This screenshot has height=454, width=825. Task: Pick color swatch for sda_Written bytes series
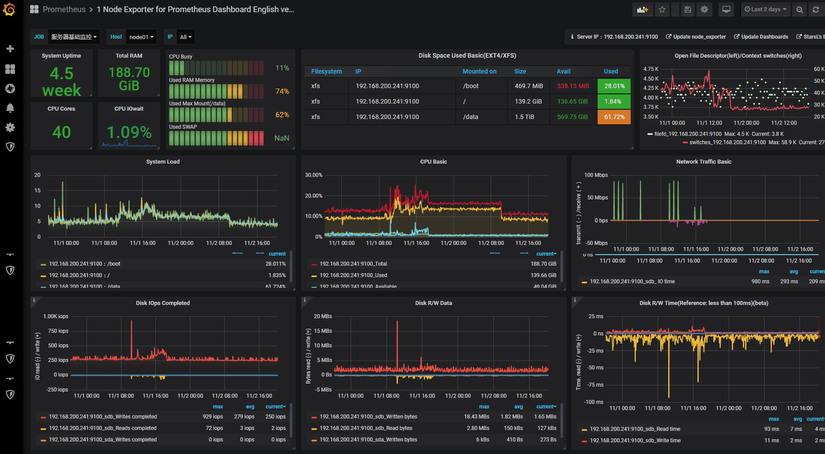[314, 440]
